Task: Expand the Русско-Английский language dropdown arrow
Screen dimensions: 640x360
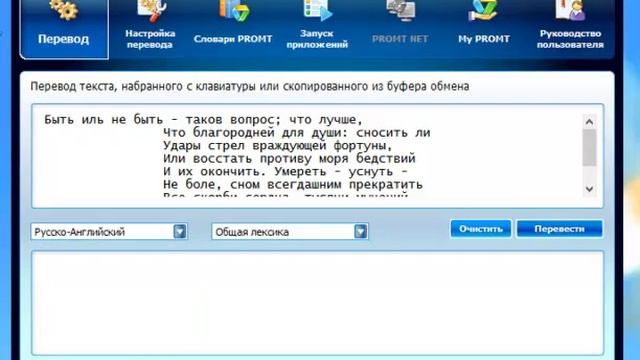Action: click(x=180, y=231)
